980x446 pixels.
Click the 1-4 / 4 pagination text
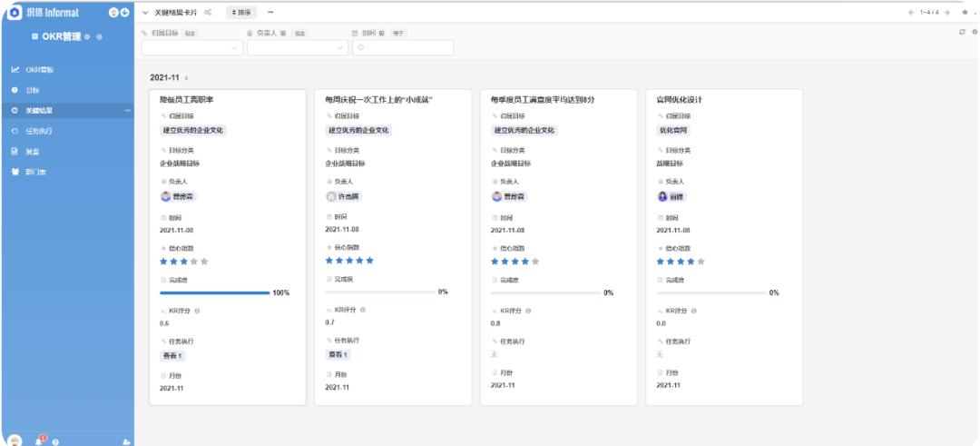929,12
